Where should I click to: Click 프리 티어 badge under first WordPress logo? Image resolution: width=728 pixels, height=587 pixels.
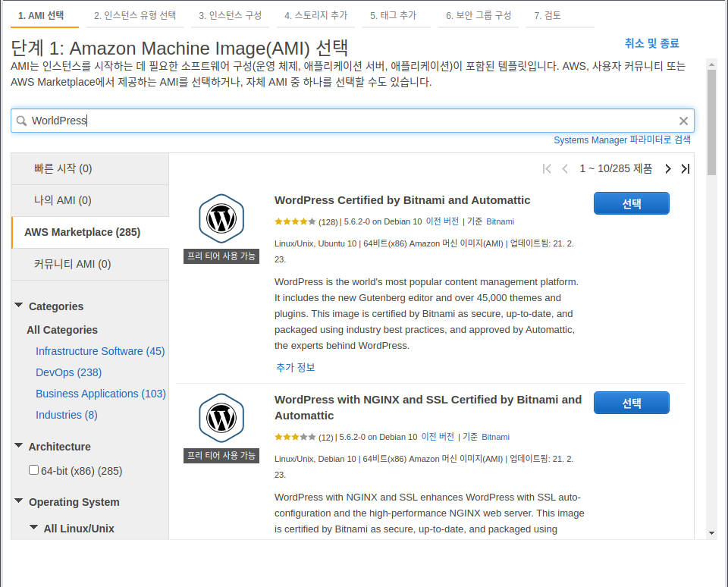click(x=221, y=256)
